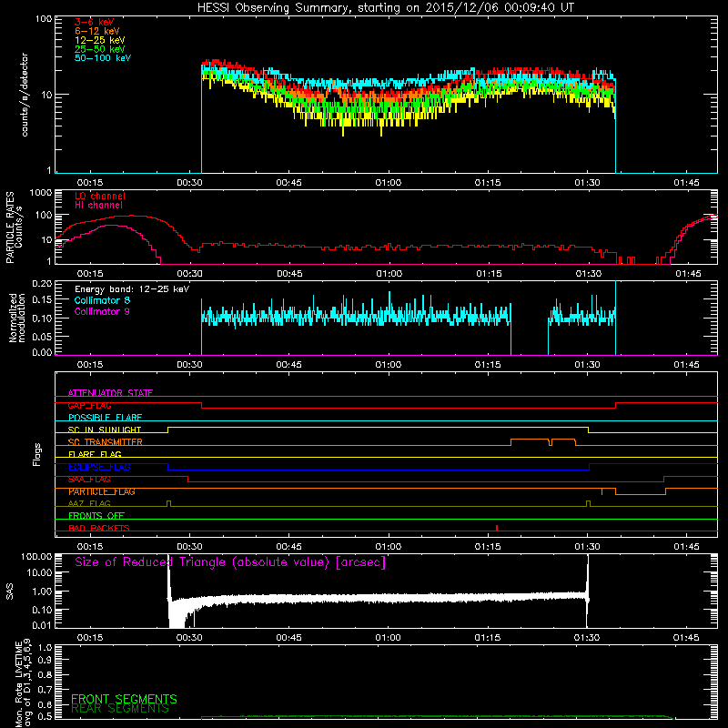Click the red BAD_PACKETS spike near 01:15
728x728 pixels.
[497, 528]
